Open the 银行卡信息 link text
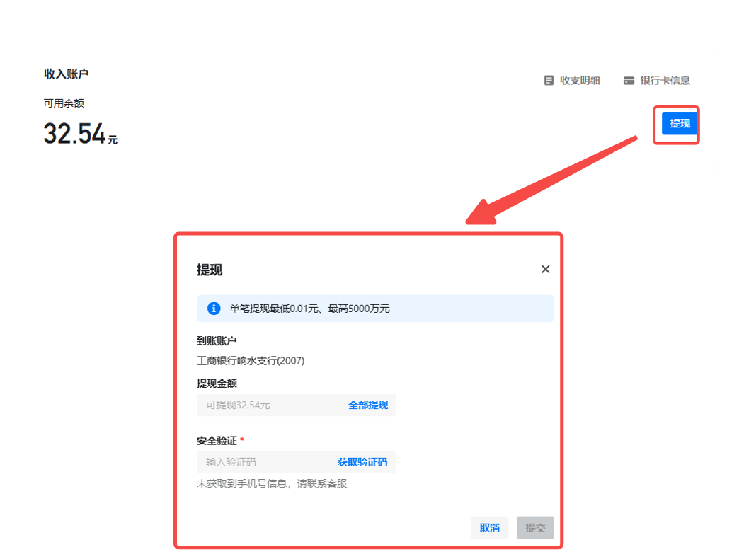 (x=665, y=81)
